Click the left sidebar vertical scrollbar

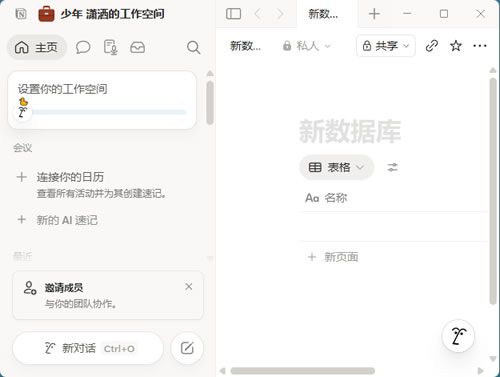210,102
